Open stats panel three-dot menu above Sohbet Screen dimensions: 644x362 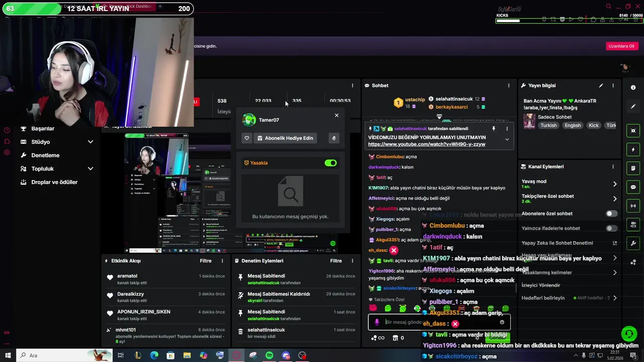[353, 85]
